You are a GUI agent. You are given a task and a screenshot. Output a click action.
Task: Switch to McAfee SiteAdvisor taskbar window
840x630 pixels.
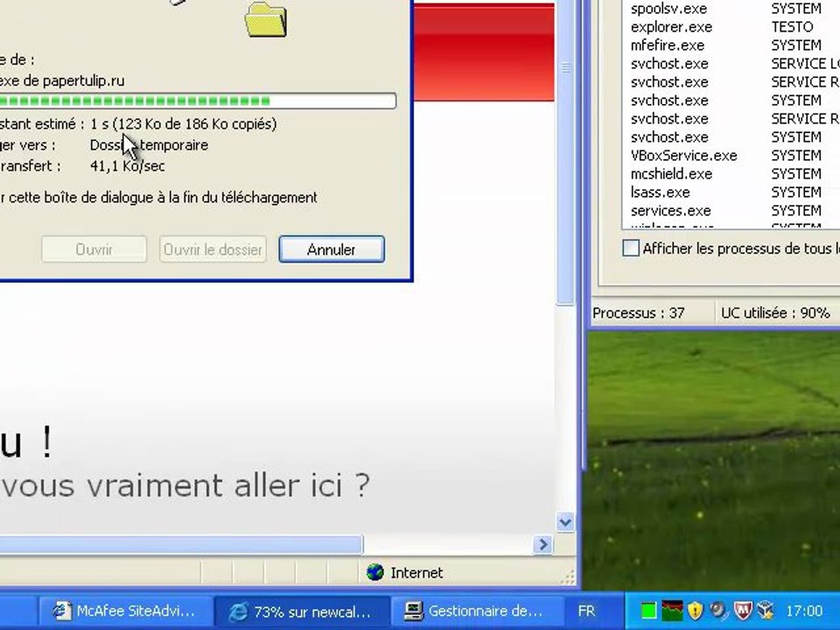pos(125,612)
